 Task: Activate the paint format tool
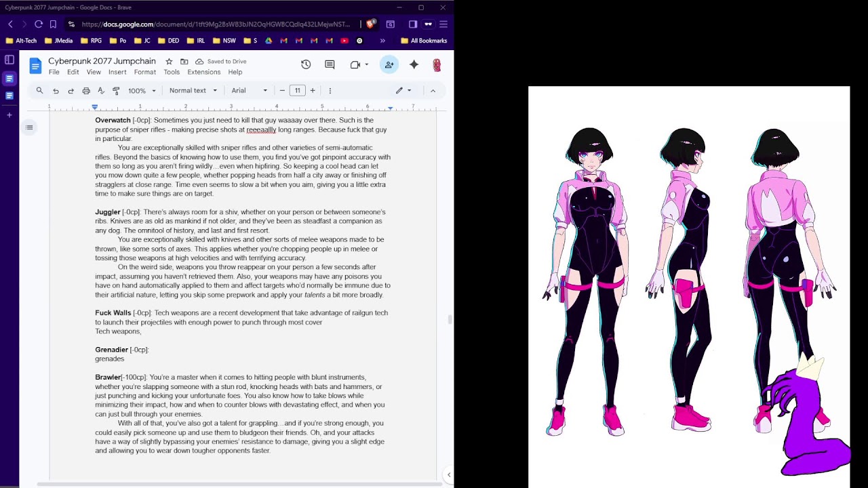point(116,90)
